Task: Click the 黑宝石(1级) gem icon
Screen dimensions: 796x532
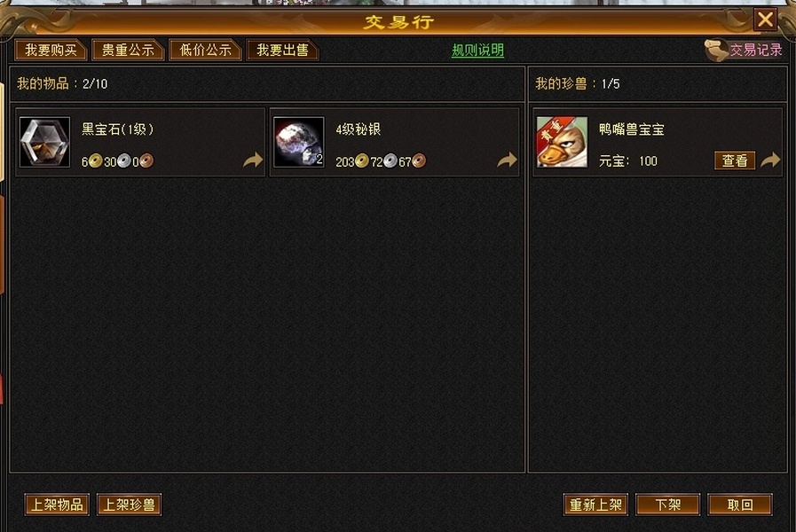Action: coord(44,143)
